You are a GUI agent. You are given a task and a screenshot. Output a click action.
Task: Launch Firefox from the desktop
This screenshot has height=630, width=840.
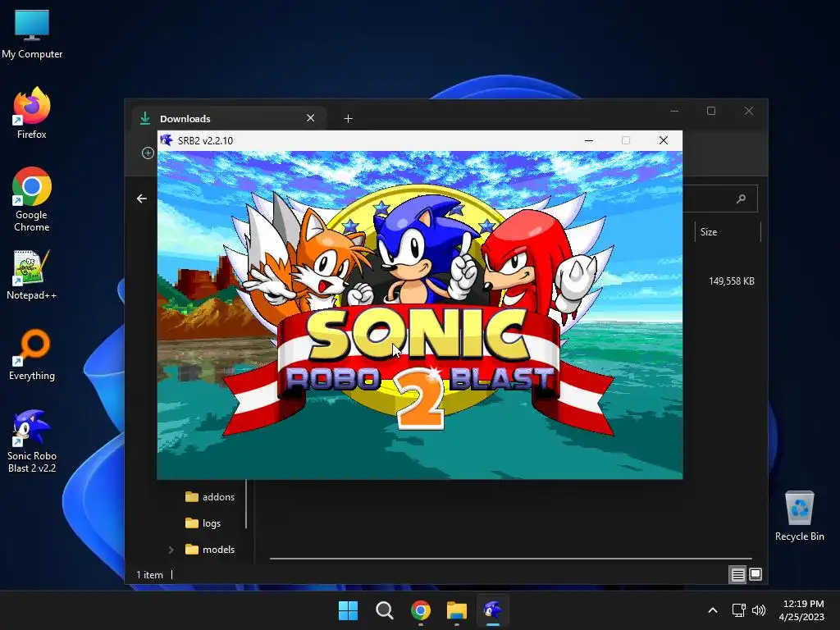coord(32,113)
